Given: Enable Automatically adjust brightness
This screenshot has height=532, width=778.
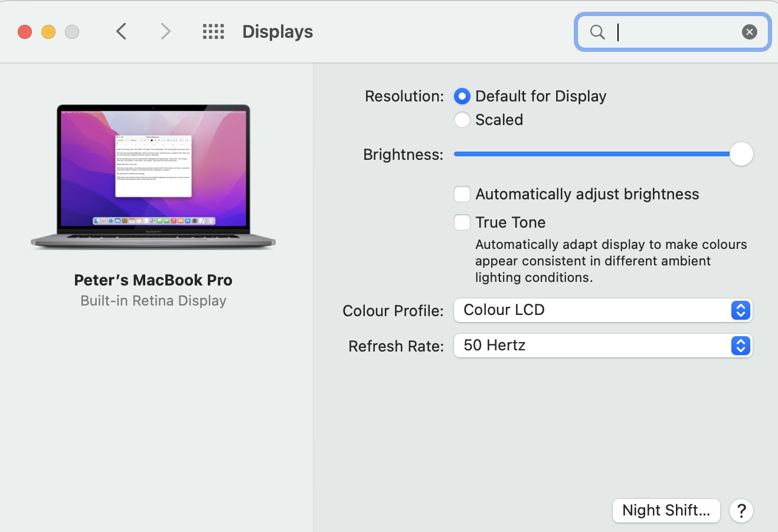Looking at the screenshot, I should (462, 194).
